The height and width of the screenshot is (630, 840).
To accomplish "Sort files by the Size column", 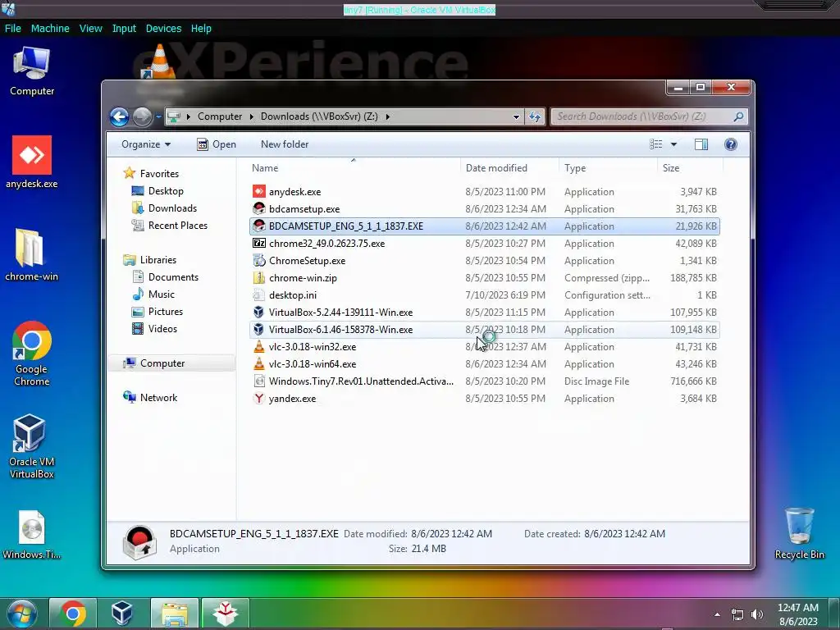I will (690, 167).
